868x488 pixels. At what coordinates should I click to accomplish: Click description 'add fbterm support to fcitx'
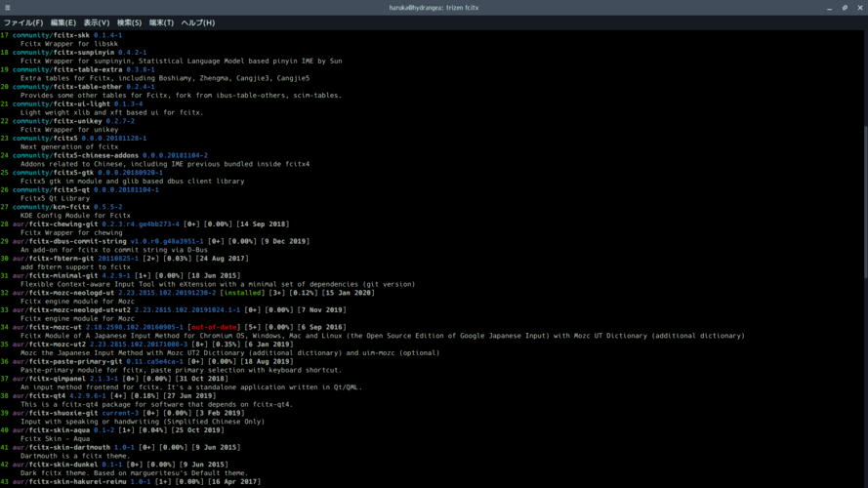75,266
